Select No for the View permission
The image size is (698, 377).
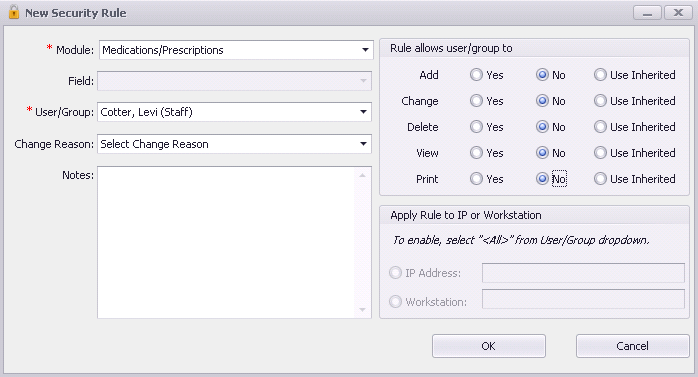tap(542, 153)
